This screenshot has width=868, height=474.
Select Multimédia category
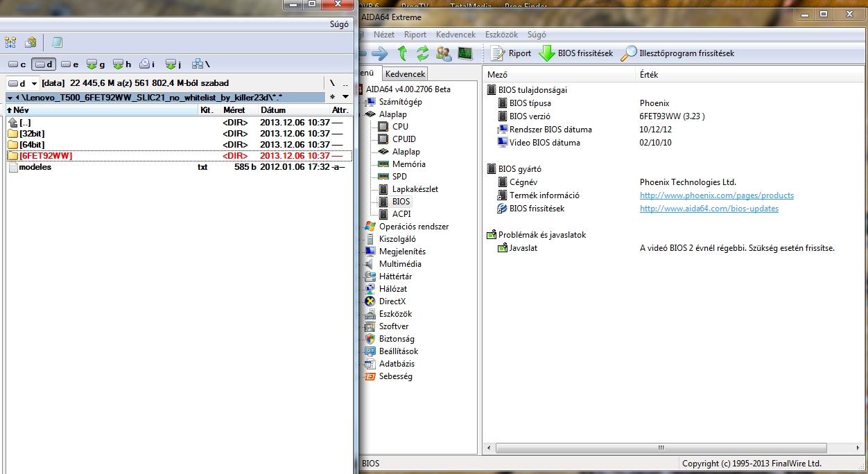point(400,264)
